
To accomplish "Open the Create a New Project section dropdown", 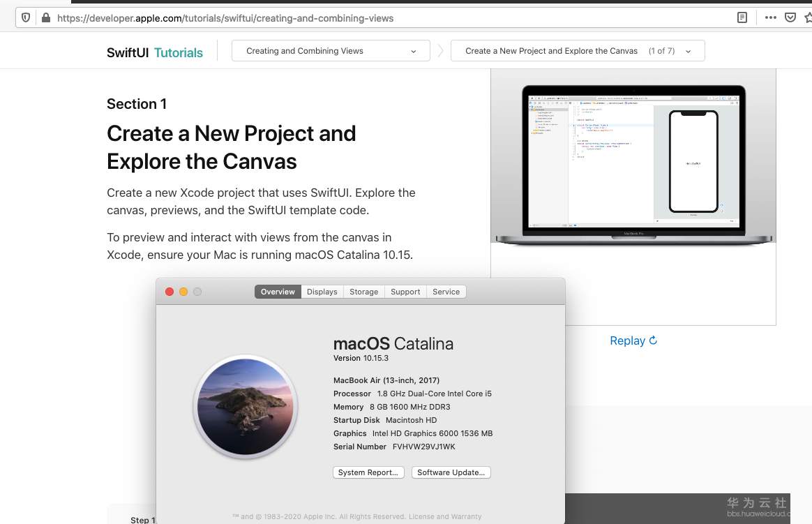I will coord(578,51).
